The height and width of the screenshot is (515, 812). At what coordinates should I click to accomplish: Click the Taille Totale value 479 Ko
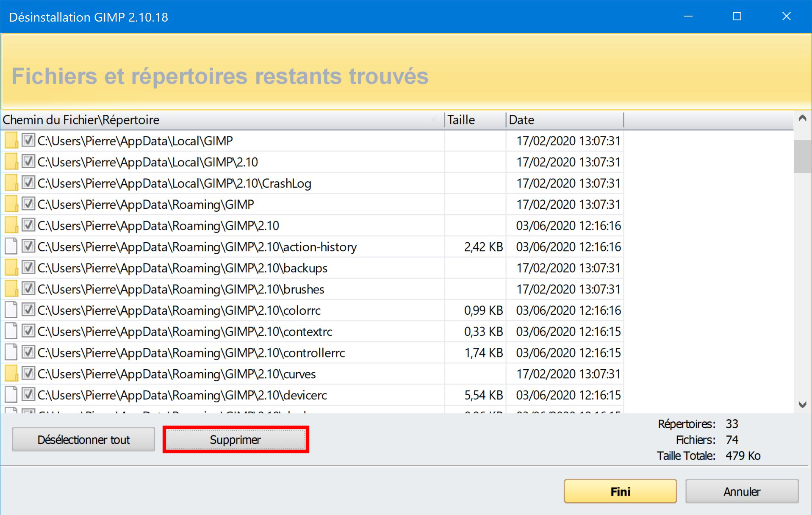tap(743, 456)
